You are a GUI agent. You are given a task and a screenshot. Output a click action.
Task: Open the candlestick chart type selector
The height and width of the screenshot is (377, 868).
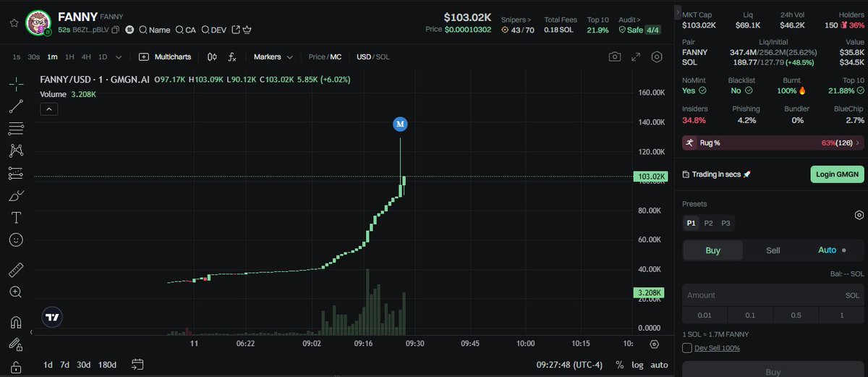212,56
